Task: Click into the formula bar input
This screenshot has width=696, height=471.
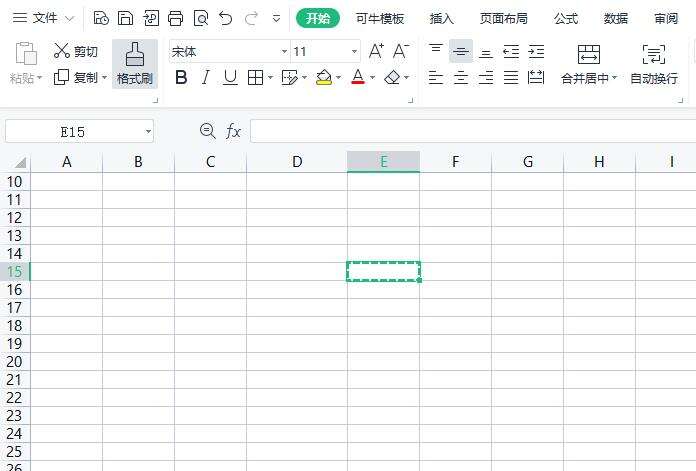Action: click(x=473, y=131)
